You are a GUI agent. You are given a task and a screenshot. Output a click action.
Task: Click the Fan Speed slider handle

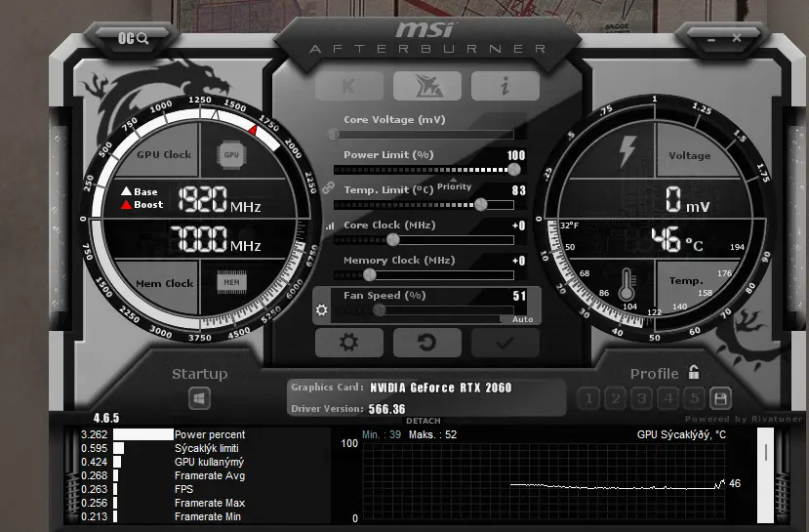380,309
